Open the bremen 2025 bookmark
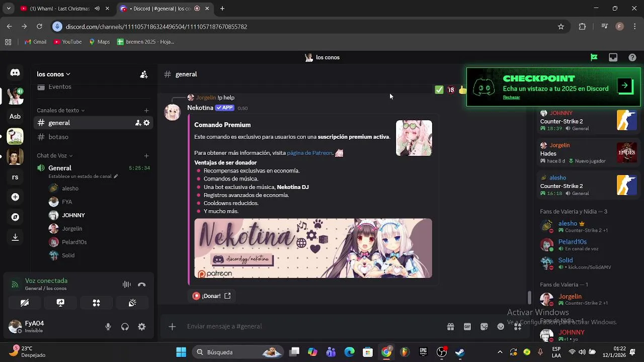Screen dimensions: 644x362 coord(145,42)
